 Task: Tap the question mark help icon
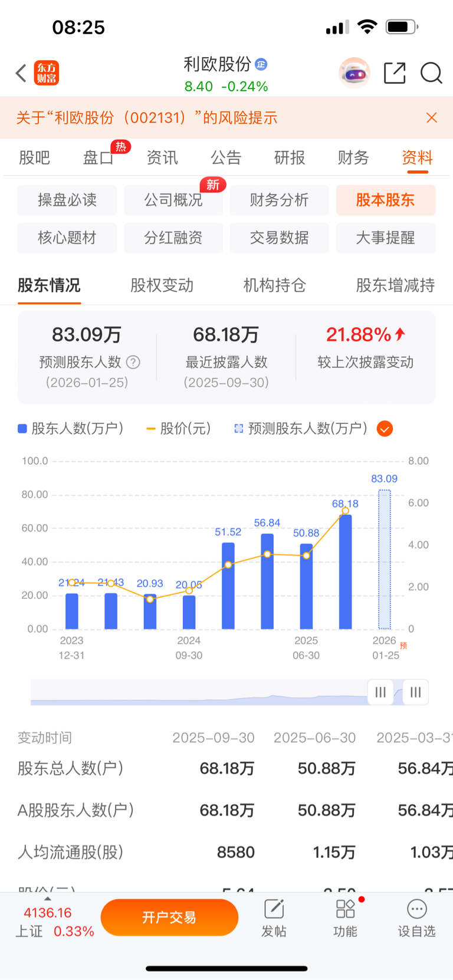coord(133,362)
